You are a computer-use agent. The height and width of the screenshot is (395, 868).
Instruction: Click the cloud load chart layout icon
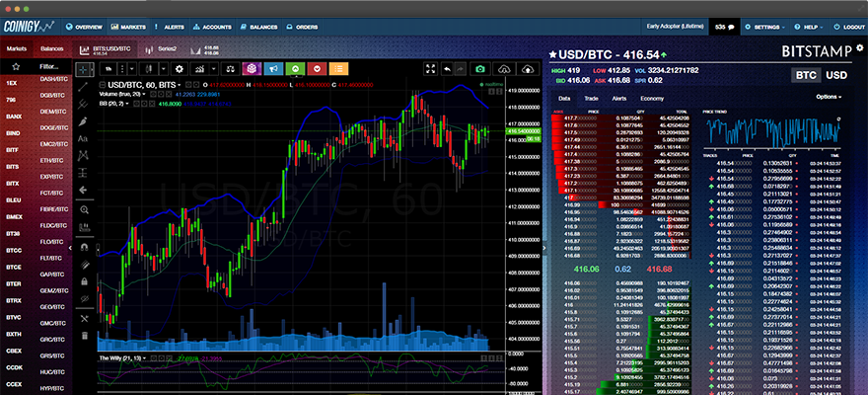(504, 69)
